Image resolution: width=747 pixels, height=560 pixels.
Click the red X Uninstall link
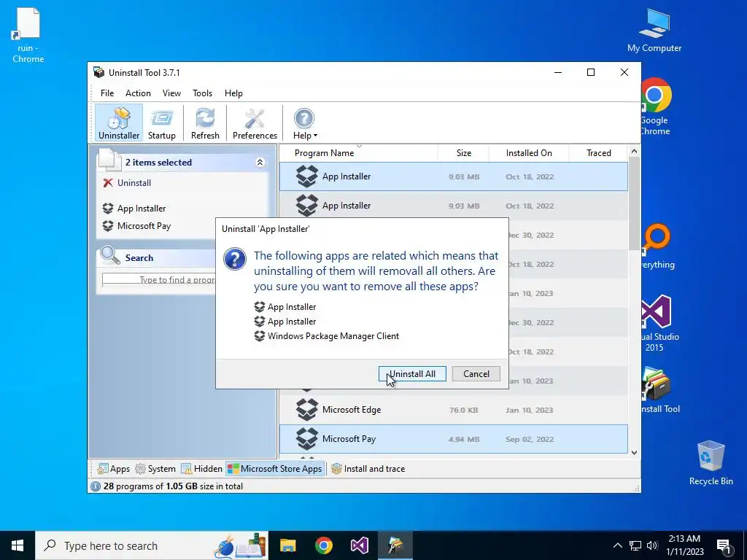tap(127, 183)
